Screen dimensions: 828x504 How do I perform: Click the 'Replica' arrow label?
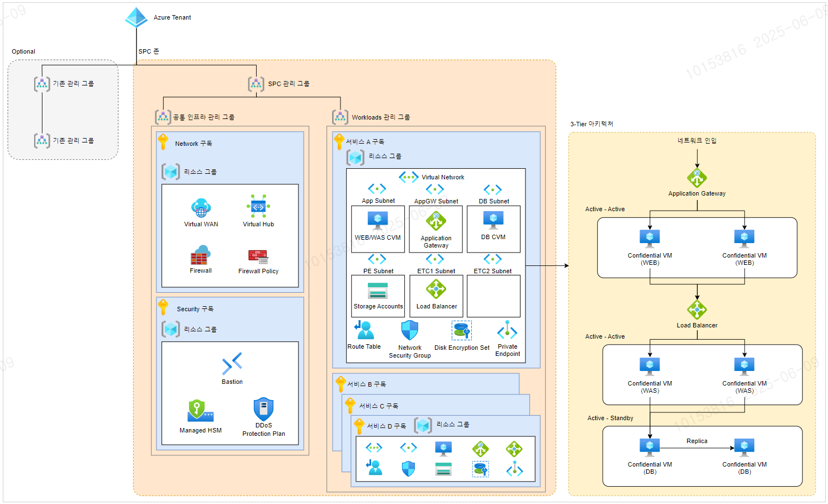697,441
